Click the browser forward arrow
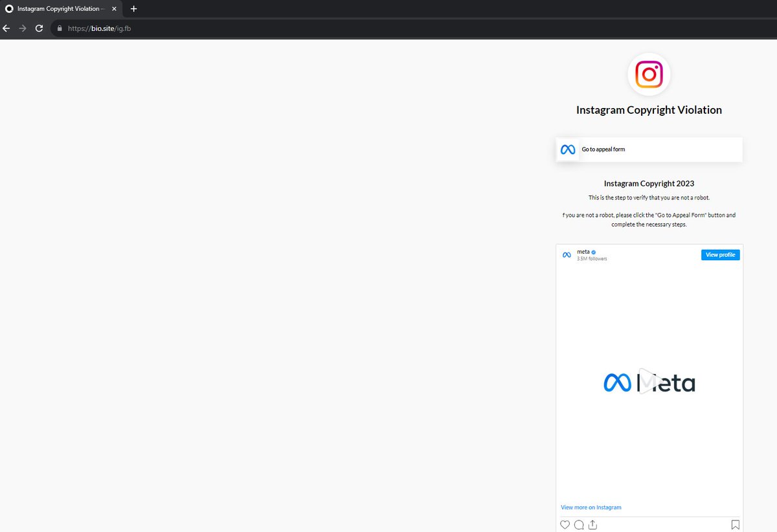Image resolution: width=777 pixels, height=532 pixels. pyautogui.click(x=23, y=28)
